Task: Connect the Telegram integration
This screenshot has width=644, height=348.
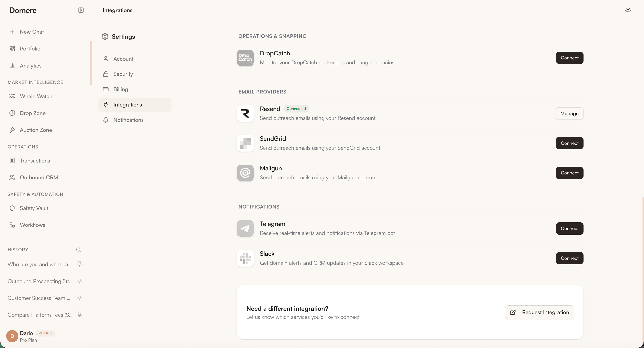Action: point(569,228)
